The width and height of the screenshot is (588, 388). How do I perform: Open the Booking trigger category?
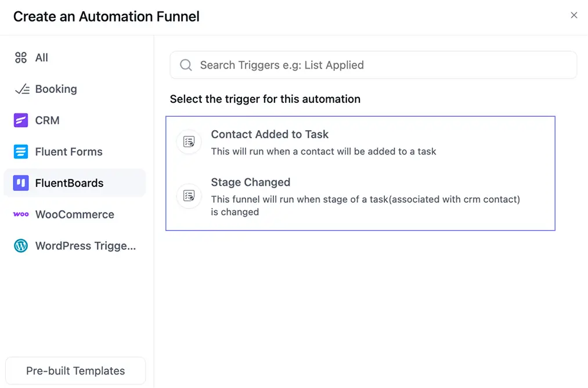(x=75, y=89)
